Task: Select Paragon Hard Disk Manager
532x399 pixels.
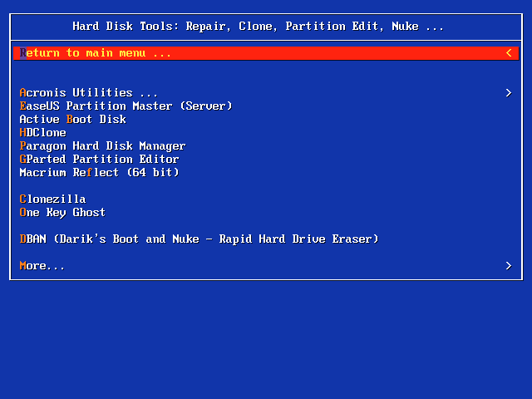Action: 102,146
